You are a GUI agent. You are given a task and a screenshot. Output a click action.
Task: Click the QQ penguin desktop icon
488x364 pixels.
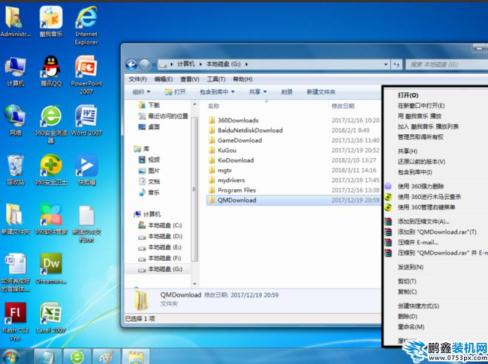pyautogui.click(x=51, y=71)
